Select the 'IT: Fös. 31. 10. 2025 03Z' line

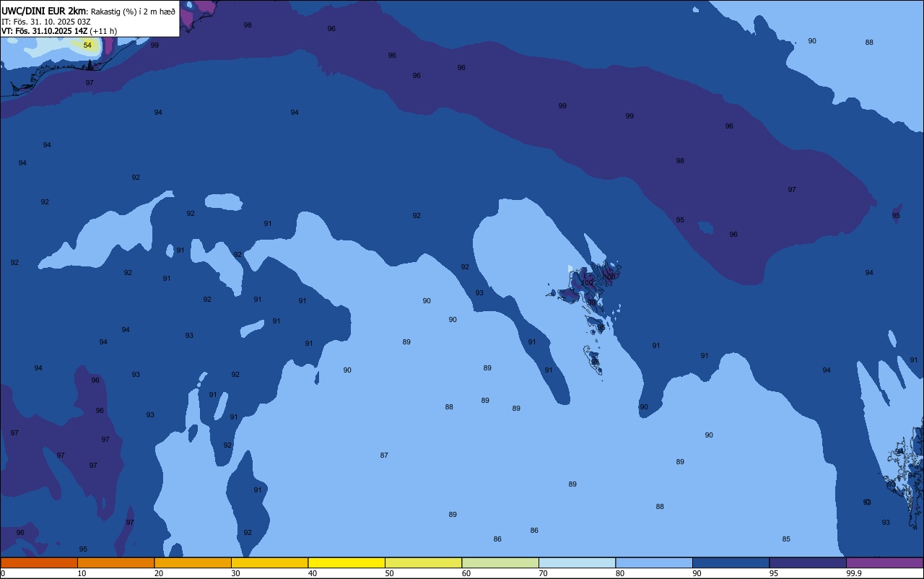click(x=45, y=22)
